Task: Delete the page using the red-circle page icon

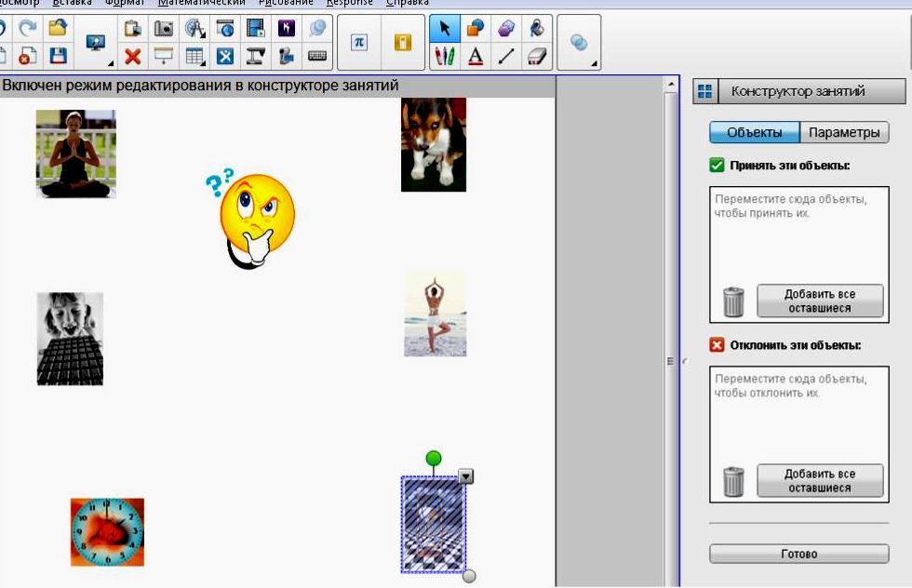Action: point(27,57)
